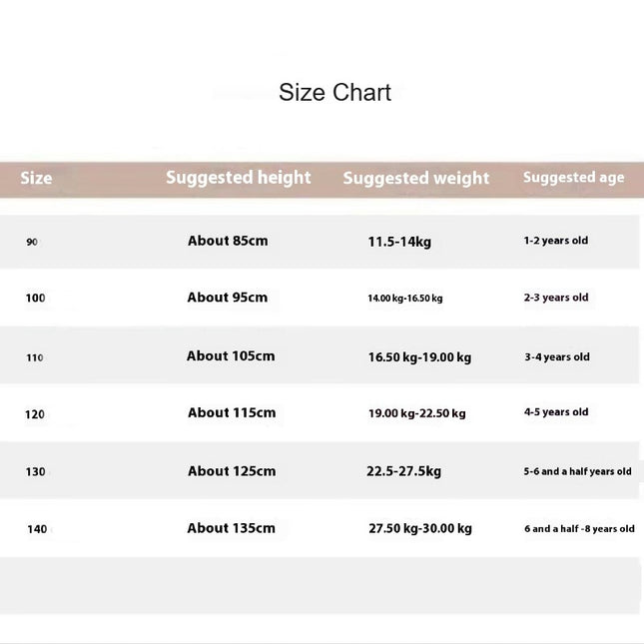Select size 130 cell
Viewport: 644px width, 644px height.
(35, 471)
